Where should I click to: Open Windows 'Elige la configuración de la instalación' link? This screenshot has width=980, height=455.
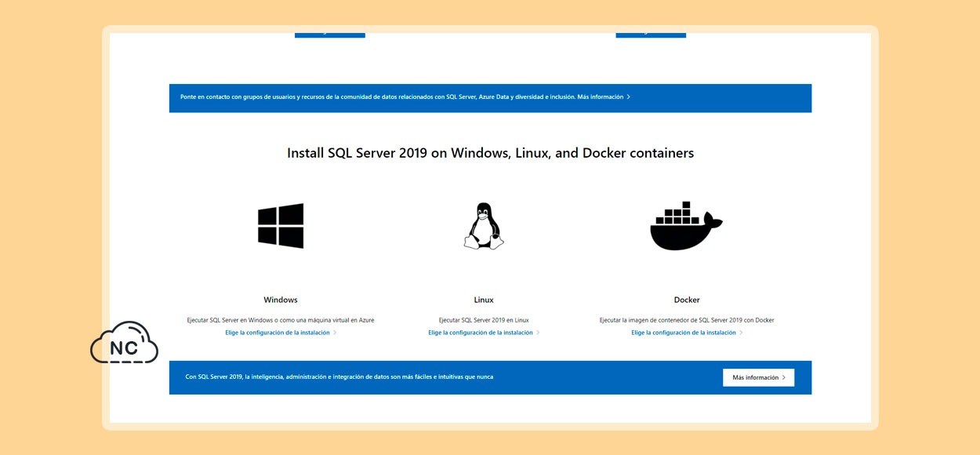coord(281,333)
